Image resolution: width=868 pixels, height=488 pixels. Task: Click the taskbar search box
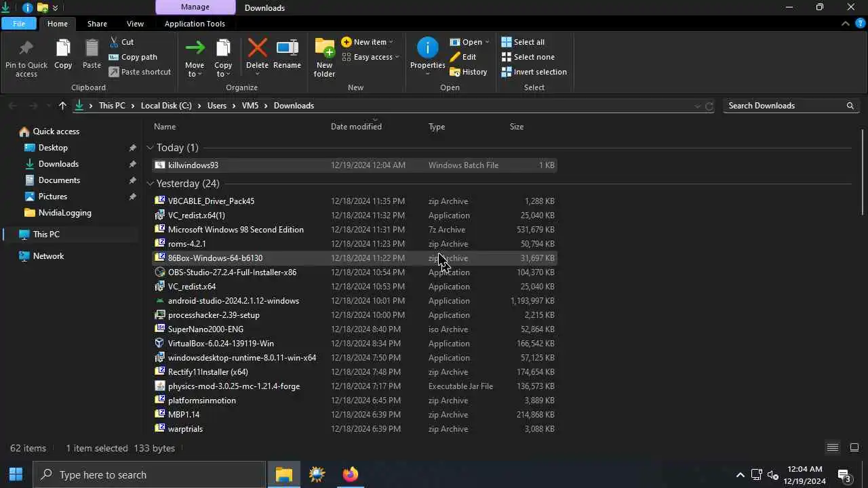(149, 474)
